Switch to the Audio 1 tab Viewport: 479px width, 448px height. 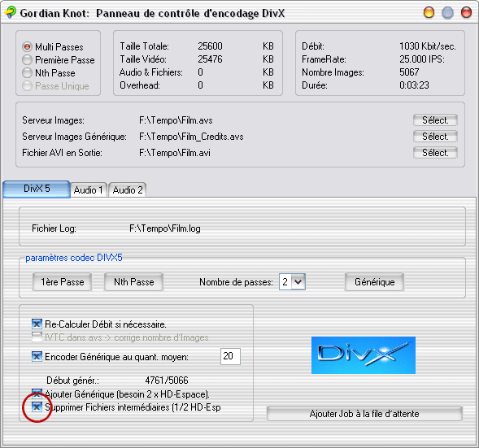[x=89, y=190]
